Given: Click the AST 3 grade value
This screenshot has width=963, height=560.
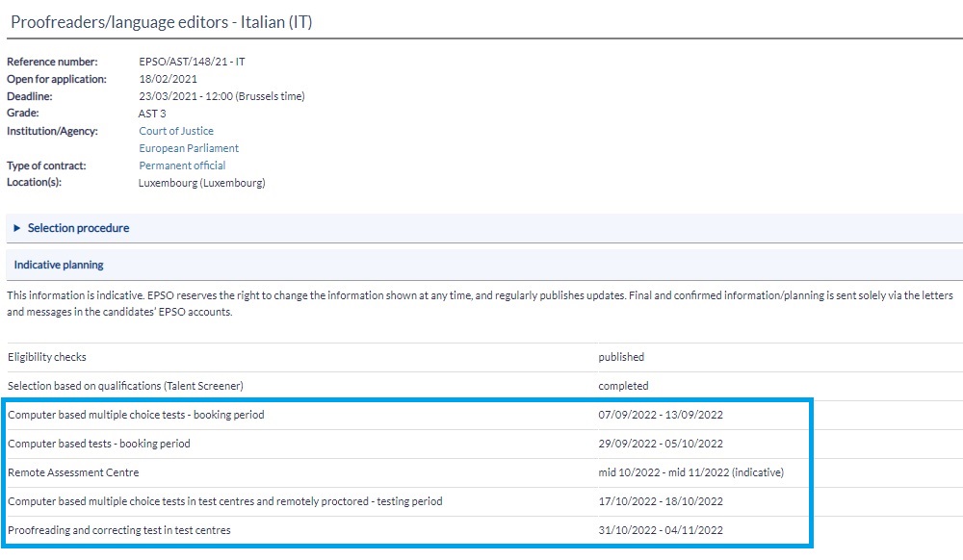Looking at the screenshot, I should [x=152, y=114].
